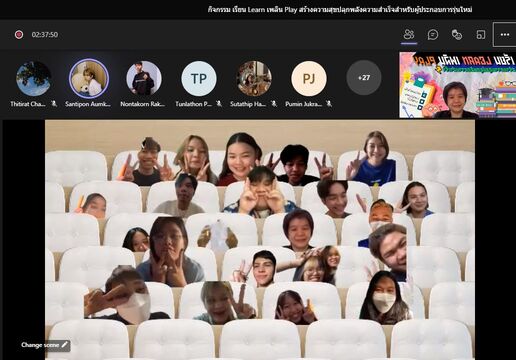Image resolution: width=516 pixels, height=360 pixels.
Task: Click muted mic icon beside Thitirat Cha...
Action: click(x=54, y=104)
